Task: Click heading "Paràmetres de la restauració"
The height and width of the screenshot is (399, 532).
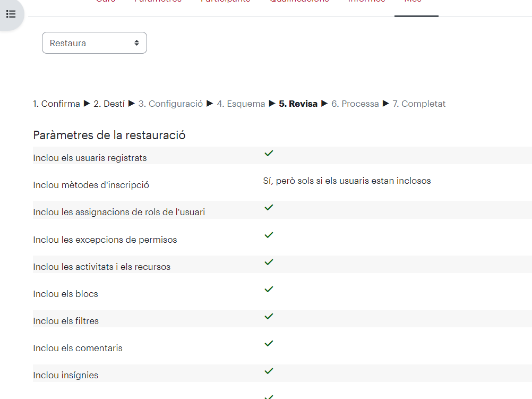Action: pos(109,135)
